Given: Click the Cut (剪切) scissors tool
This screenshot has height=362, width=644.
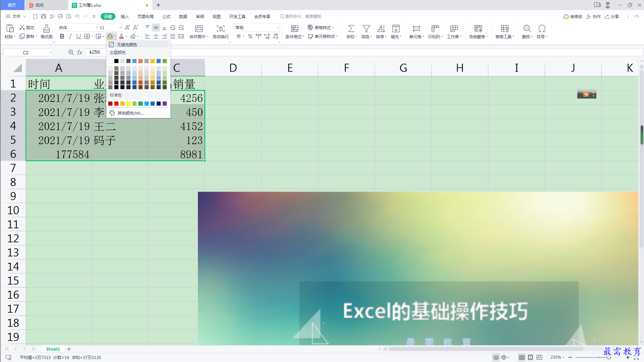Looking at the screenshot, I should tap(27, 27).
